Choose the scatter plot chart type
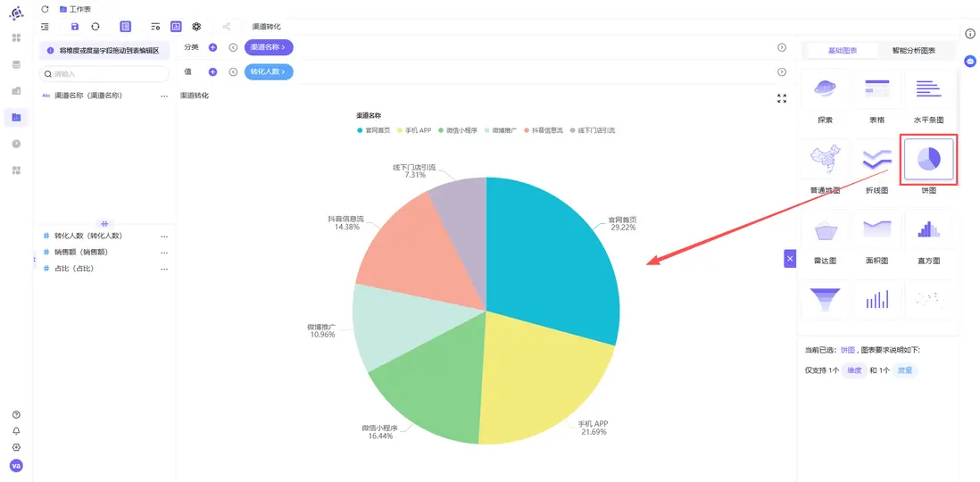980x482 pixels. pyautogui.click(x=929, y=300)
